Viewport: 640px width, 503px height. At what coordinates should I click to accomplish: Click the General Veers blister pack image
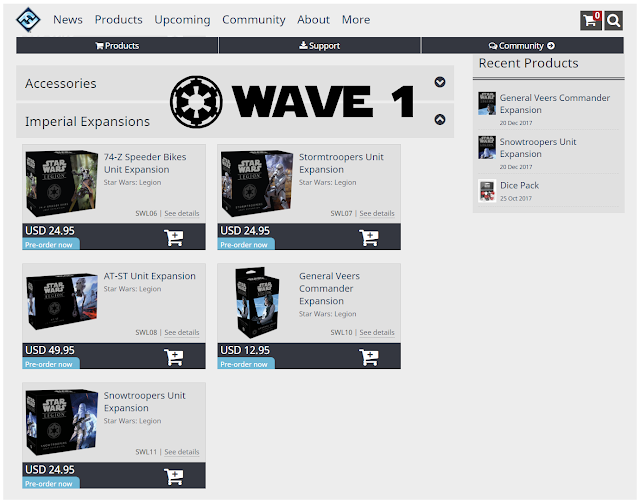(258, 302)
